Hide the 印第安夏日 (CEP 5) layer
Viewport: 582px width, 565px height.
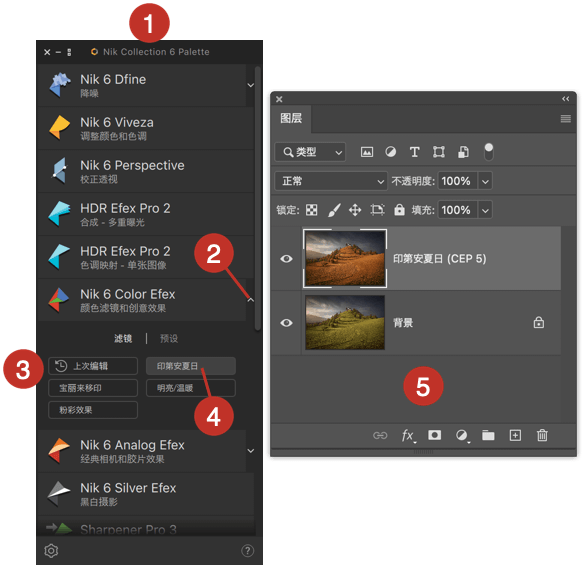pyautogui.click(x=286, y=259)
